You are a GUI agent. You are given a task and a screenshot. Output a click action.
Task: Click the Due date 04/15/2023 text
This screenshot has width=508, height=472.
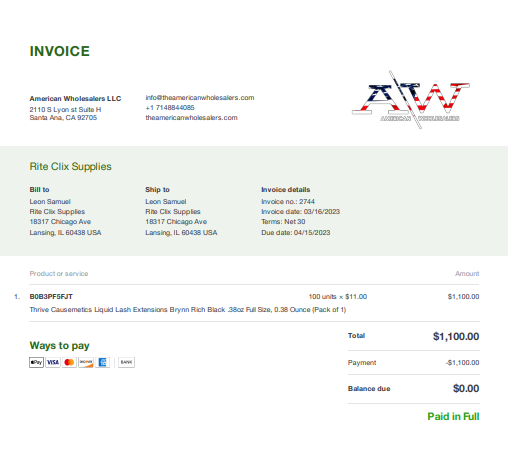296,233
